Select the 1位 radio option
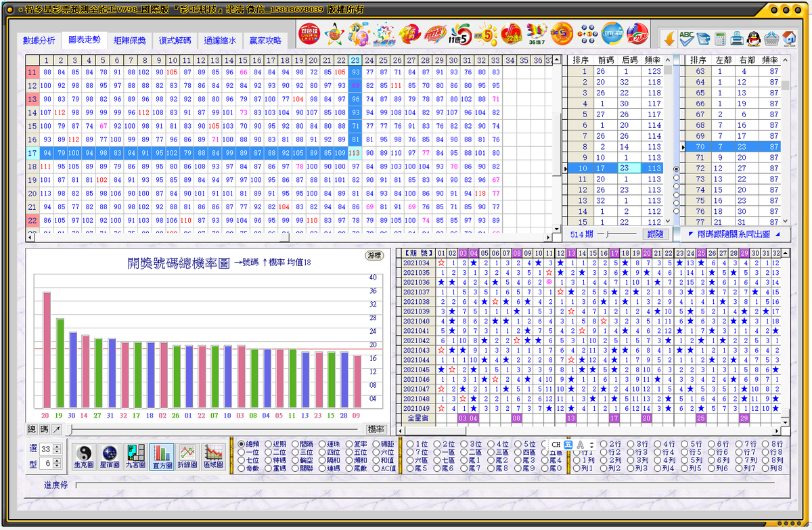The height and width of the screenshot is (530, 812). click(416, 444)
